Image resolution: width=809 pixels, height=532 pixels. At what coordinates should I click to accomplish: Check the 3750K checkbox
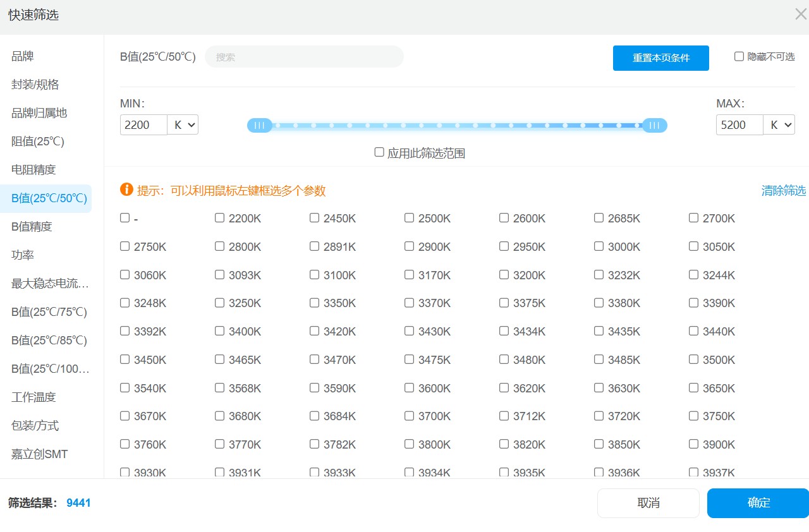click(x=693, y=416)
